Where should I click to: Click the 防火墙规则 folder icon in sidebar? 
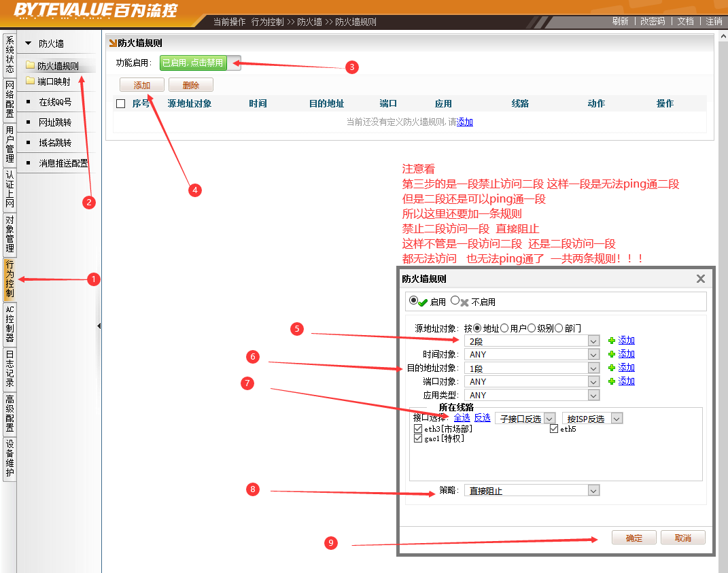coord(30,66)
